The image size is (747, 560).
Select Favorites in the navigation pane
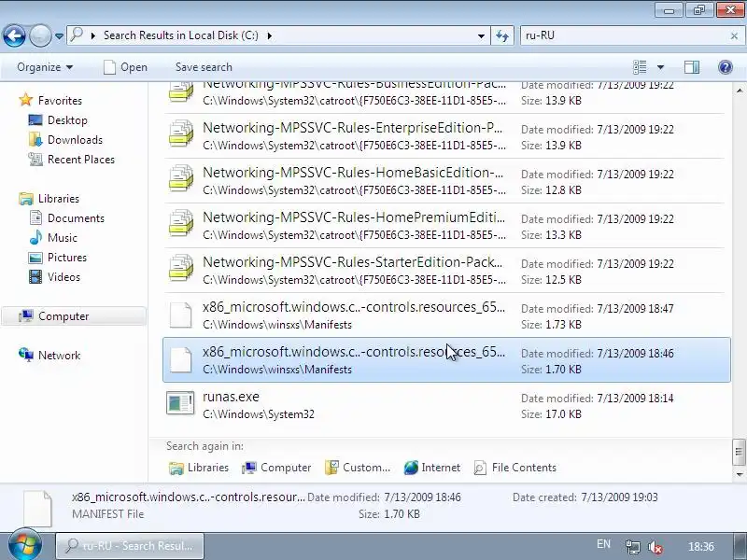[x=60, y=101]
